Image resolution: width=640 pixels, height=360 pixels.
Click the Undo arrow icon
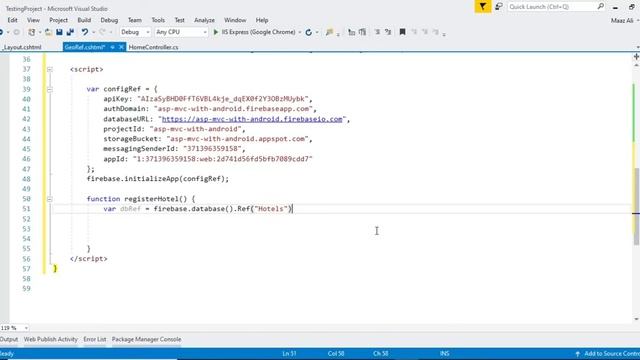pyautogui.click(x=84, y=32)
